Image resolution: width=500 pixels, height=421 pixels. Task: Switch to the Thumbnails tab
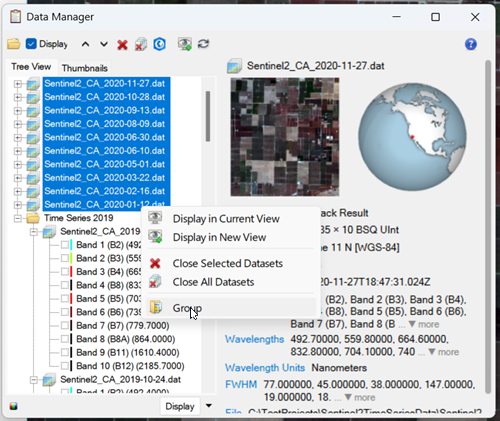(85, 68)
